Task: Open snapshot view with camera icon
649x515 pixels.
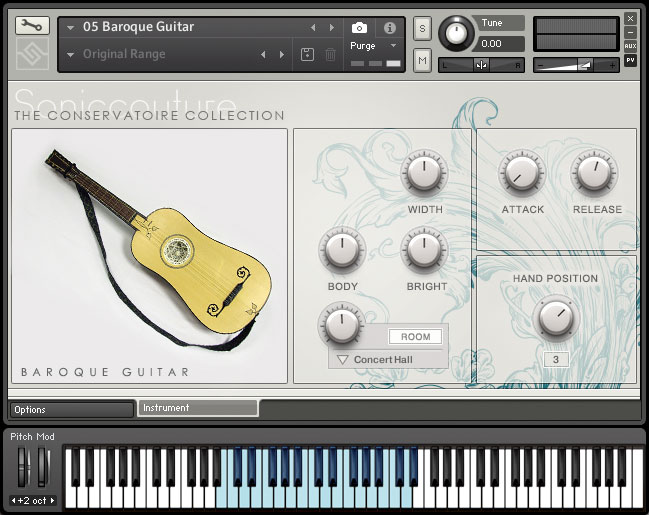Action: (x=359, y=28)
